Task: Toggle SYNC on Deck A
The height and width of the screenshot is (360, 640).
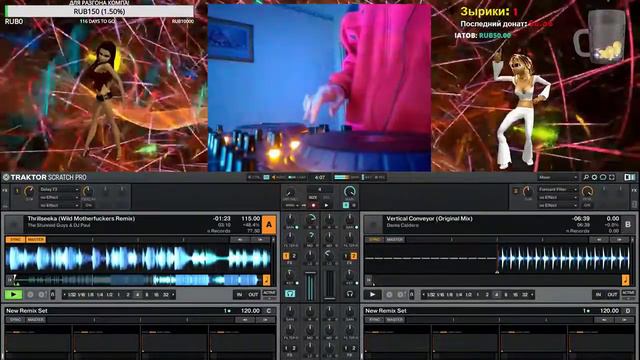Action: pos(15,240)
